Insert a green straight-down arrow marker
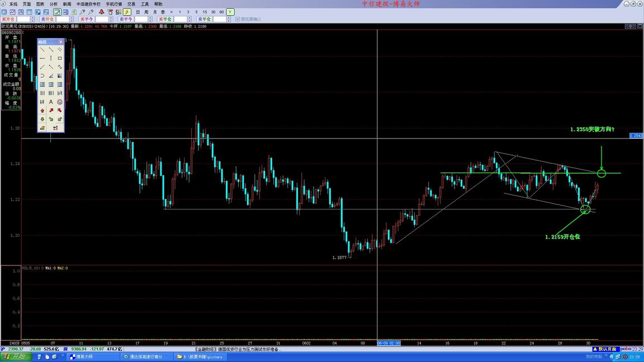The height and width of the screenshot is (362, 644). (x=42, y=119)
